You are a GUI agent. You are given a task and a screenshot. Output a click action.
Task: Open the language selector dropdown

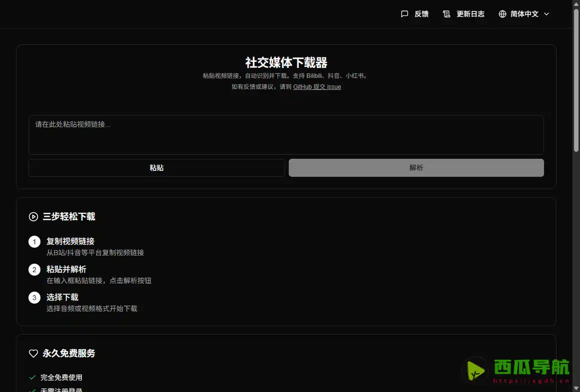pos(524,14)
